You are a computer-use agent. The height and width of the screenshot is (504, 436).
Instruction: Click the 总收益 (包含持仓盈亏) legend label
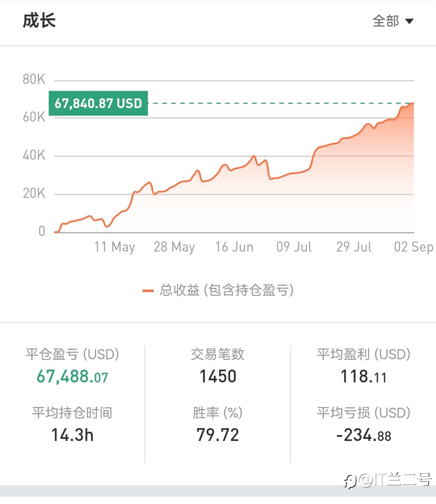pyautogui.click(x=227, y=290)
